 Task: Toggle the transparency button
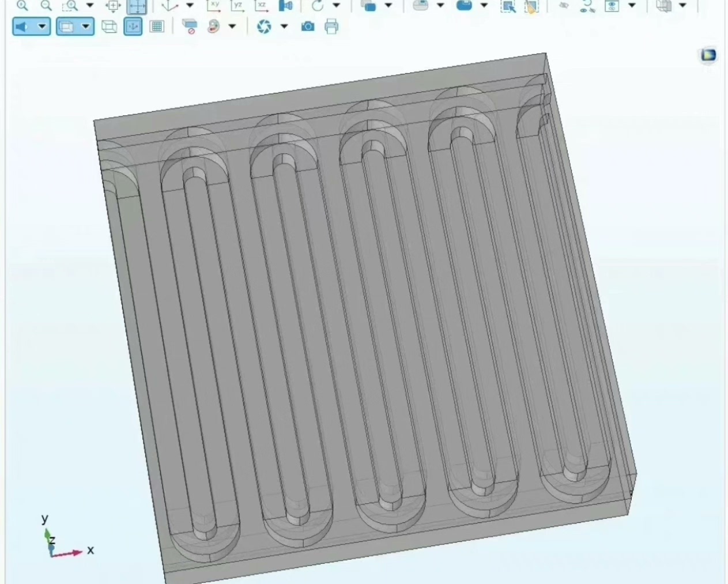point(66,27)
